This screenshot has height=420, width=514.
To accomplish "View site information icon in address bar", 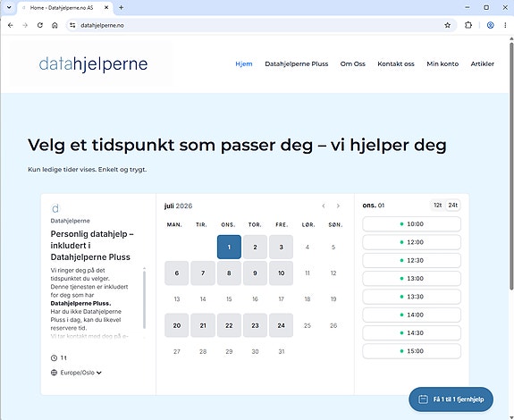I will [72, 25].
